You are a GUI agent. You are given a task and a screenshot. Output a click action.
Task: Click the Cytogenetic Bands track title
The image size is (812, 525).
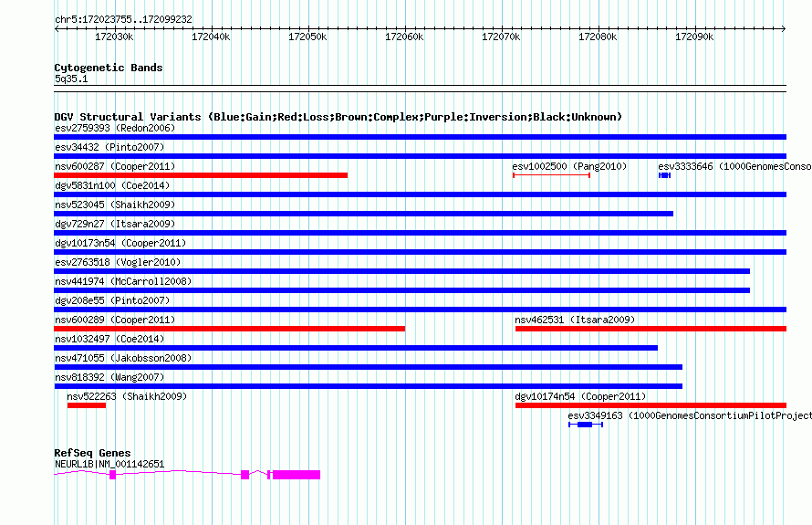point(109,68)
